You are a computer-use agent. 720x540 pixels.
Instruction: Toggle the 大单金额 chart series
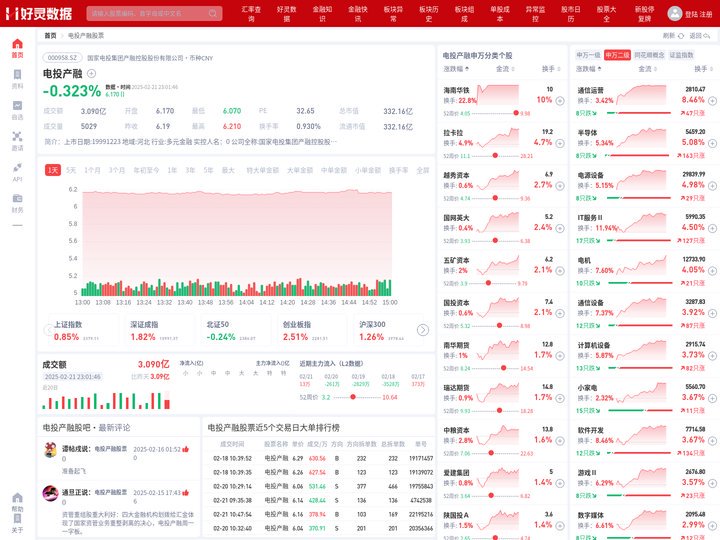point(300,170)
